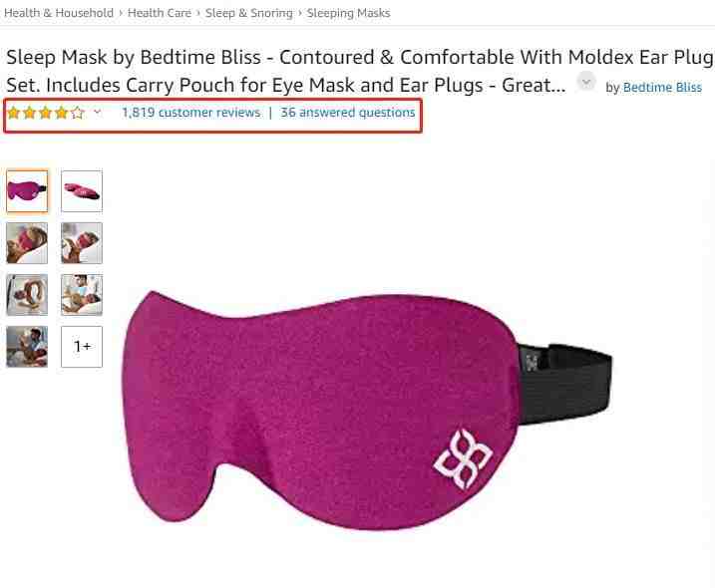Open Sleep & Snoring breadcrumb category
This screenshot has height=588, width=715.
[249, 13]
